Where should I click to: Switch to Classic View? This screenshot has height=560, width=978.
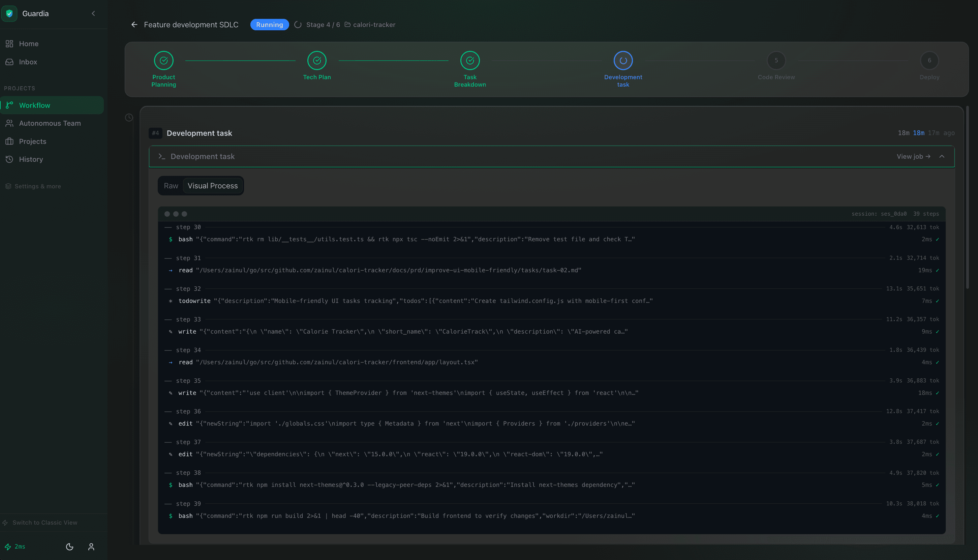click(x=40, y=523)
